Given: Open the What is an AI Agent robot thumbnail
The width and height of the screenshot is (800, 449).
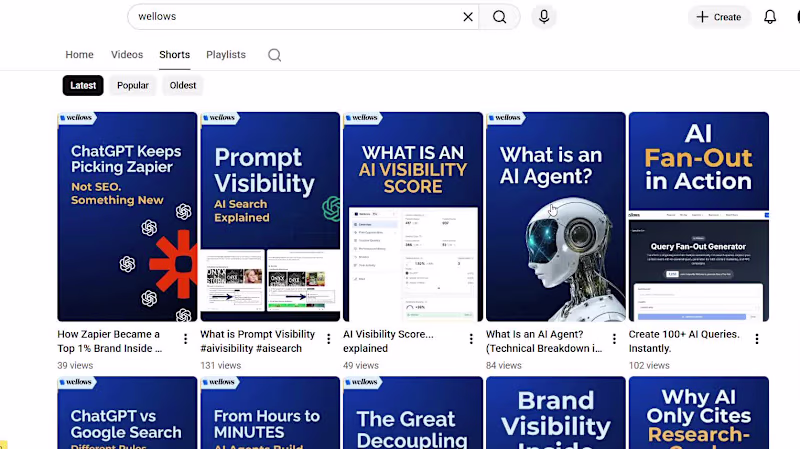Looking at the screenshot, I should [556, 217].
